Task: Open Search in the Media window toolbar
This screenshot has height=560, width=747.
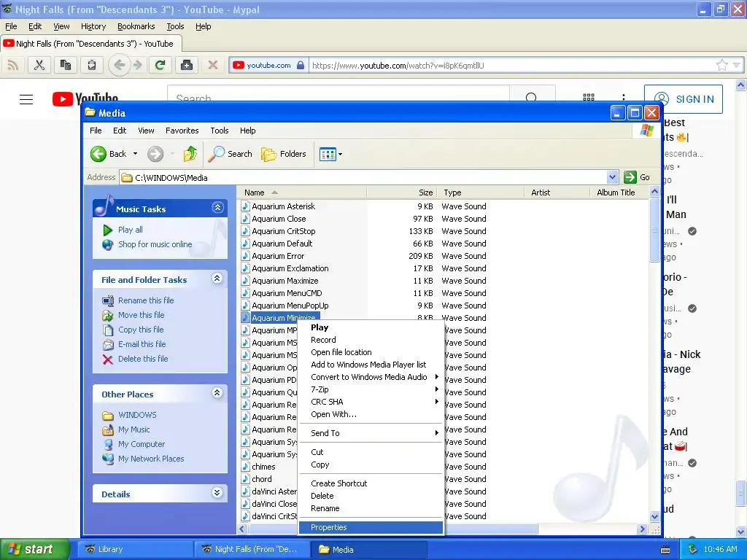Action: click(230, 154)
